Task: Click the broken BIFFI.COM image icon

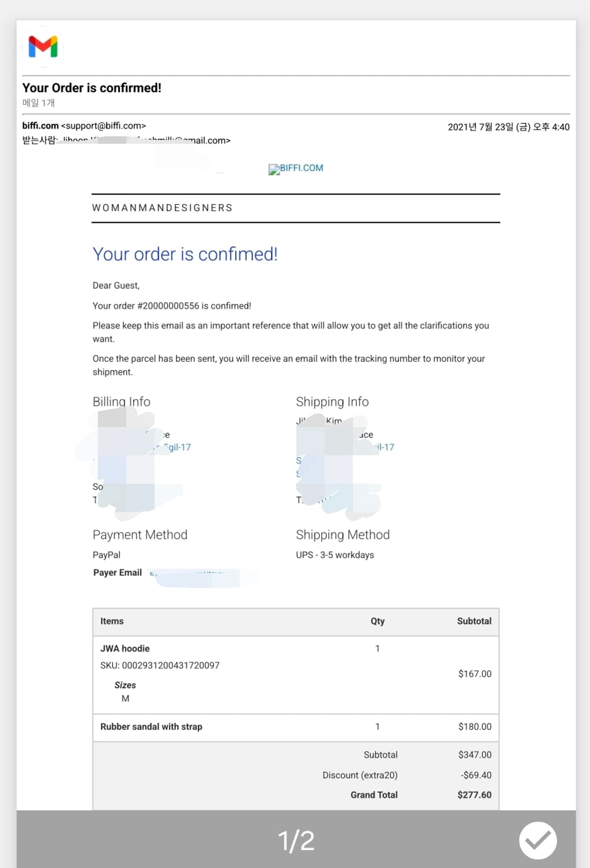Action: pyautogui.click(x=274, y=169)
